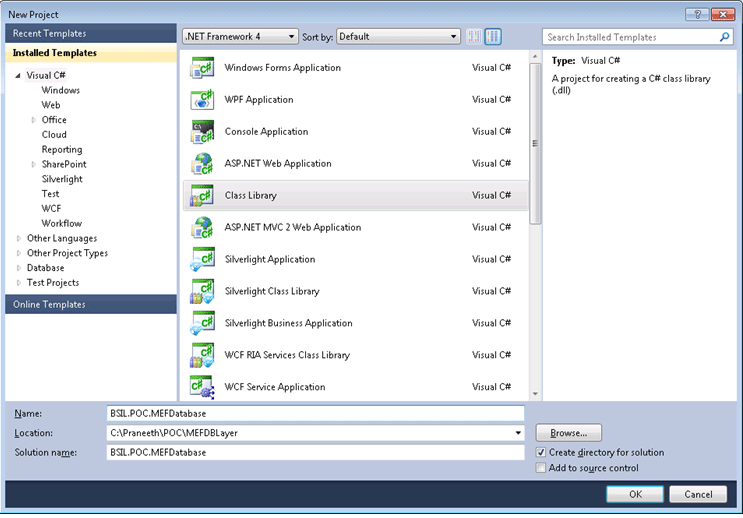This screenshot has width=743, height=518.
Task: Click the OK button
Action: [635, 494]
